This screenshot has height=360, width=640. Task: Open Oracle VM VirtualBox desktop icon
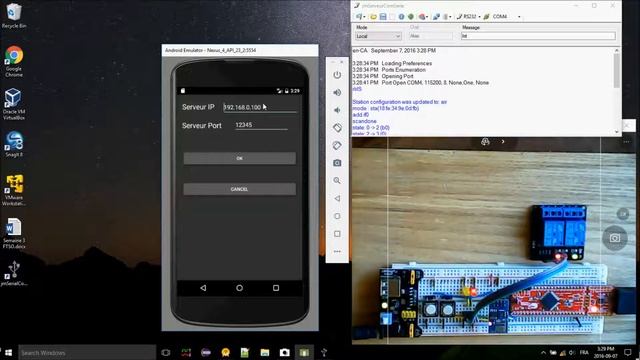[x=14, y=104]
